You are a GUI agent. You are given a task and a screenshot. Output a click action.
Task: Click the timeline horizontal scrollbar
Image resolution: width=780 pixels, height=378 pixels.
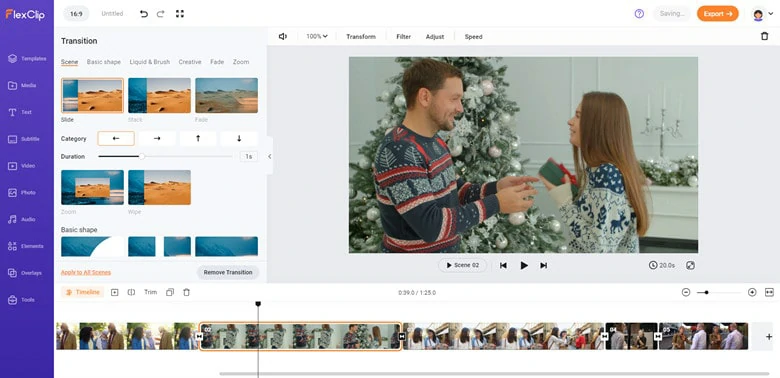494,374
